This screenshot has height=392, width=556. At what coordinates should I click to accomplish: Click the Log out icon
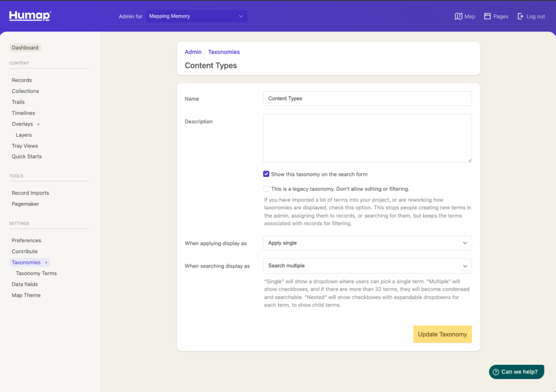pyautogui.click(x=520, y=16)
